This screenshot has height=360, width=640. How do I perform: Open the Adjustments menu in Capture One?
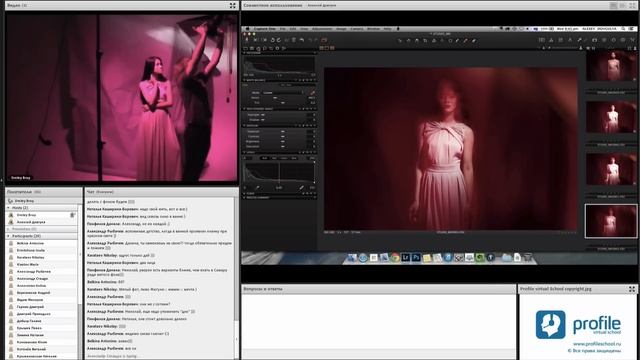point(322,29)
